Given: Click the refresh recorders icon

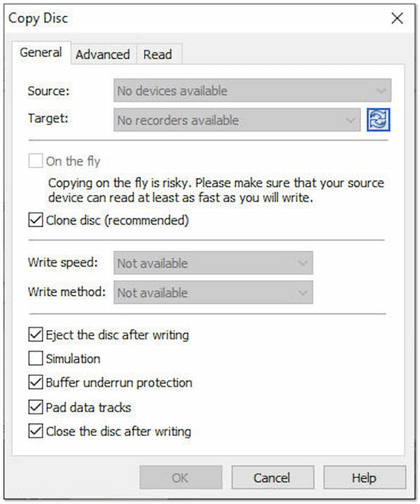Looking at the screenshot, I should point(379,120).
